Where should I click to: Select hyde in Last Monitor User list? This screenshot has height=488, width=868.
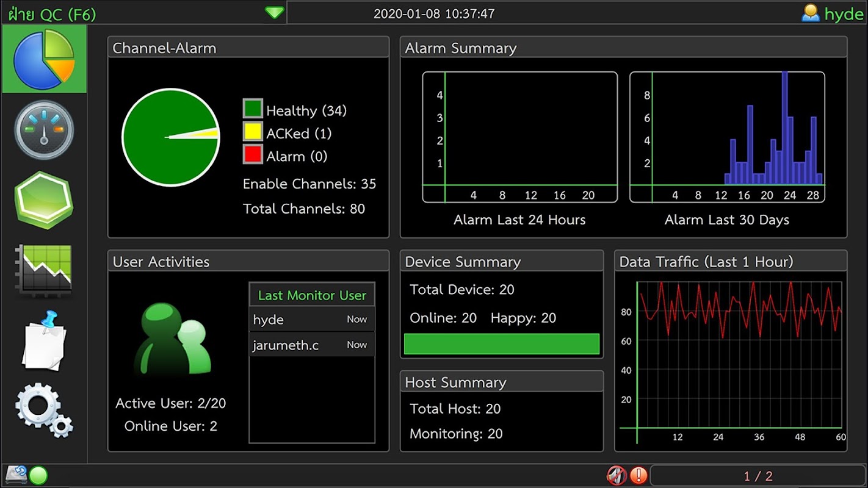[312, 320]
